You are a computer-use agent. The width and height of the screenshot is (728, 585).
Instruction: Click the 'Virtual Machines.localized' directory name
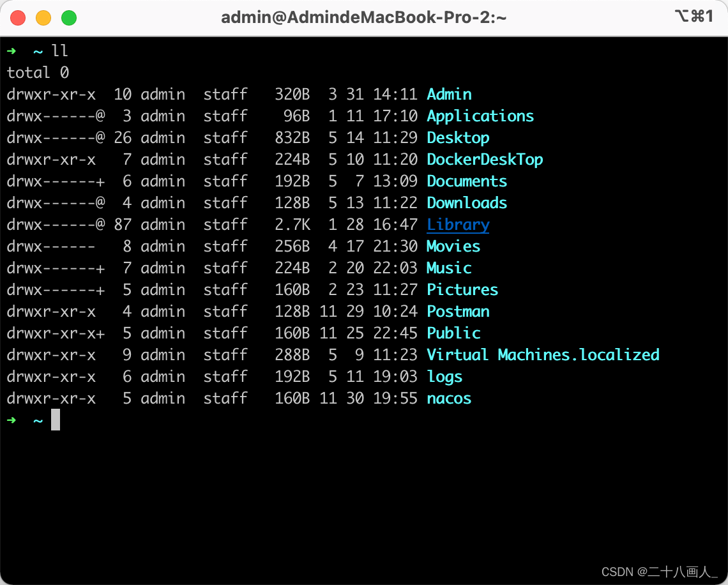[x=543, y=354]
